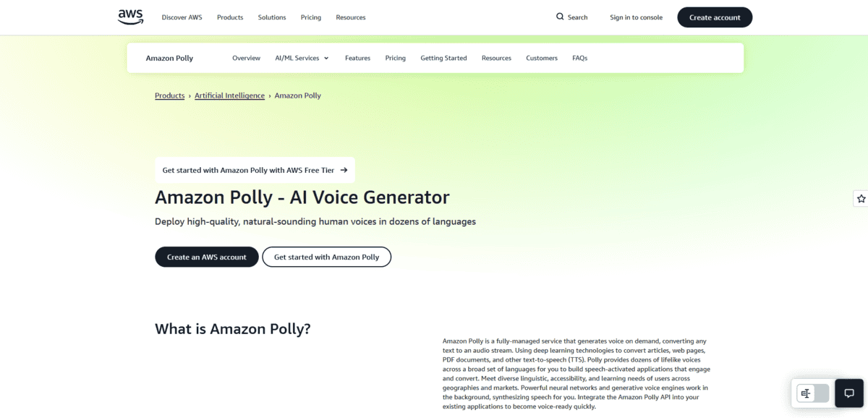The image size is (868, 418).
Task: Click the Create account button
Action: (x=715, y=17)
